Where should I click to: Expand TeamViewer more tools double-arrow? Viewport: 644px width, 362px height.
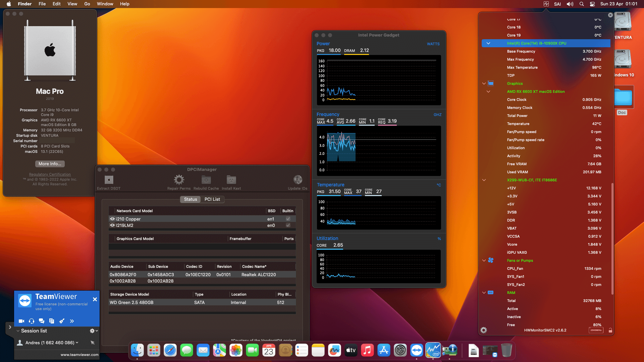[72, 321]
